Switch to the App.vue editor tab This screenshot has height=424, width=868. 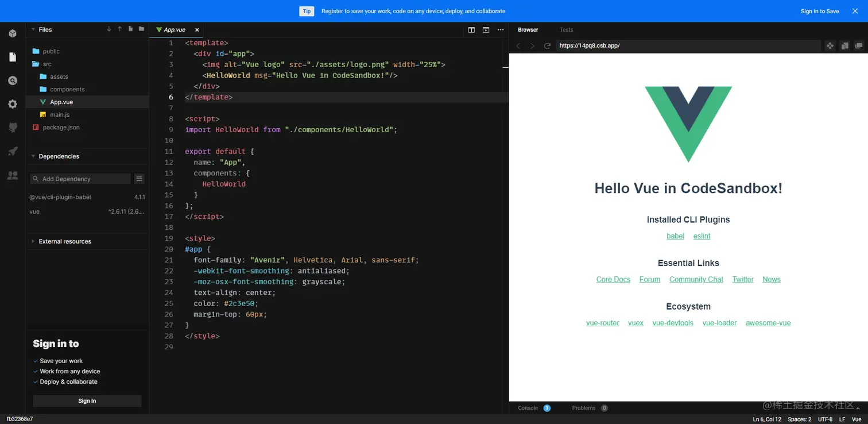tap(175, 30)
